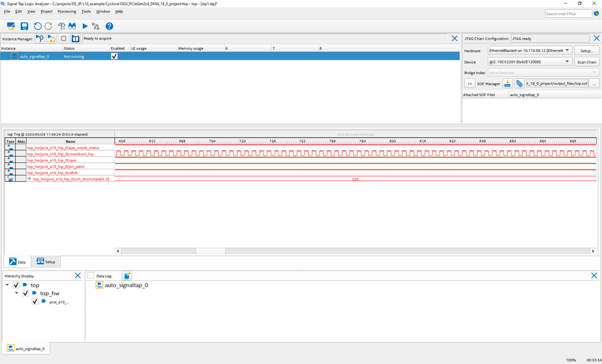This screenshot has height=364, width=602.
Task: Toggle the top hierarchy checkbox
Action: pos(16,285)
